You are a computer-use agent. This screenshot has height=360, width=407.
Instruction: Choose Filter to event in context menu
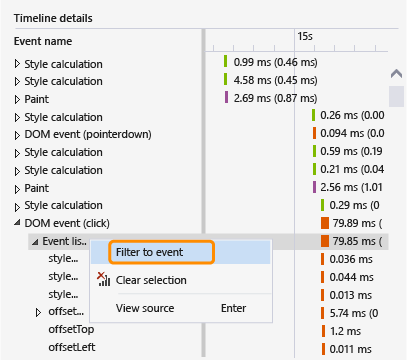coord(180,252)
